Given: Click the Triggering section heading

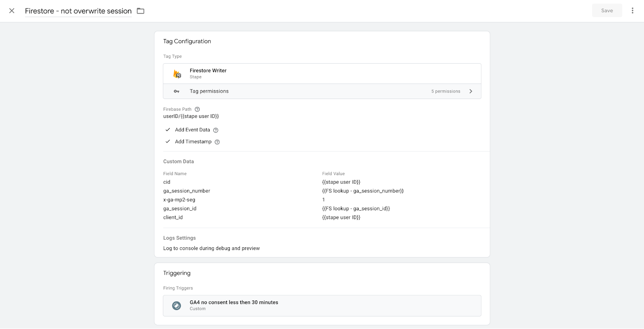Looking at the screenshot, I should pos(177,273).
